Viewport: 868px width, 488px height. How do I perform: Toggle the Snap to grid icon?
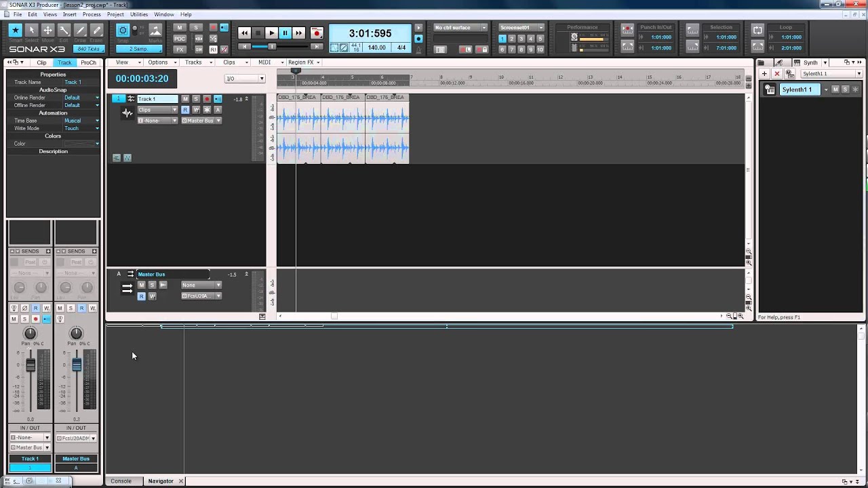point(123,30)
